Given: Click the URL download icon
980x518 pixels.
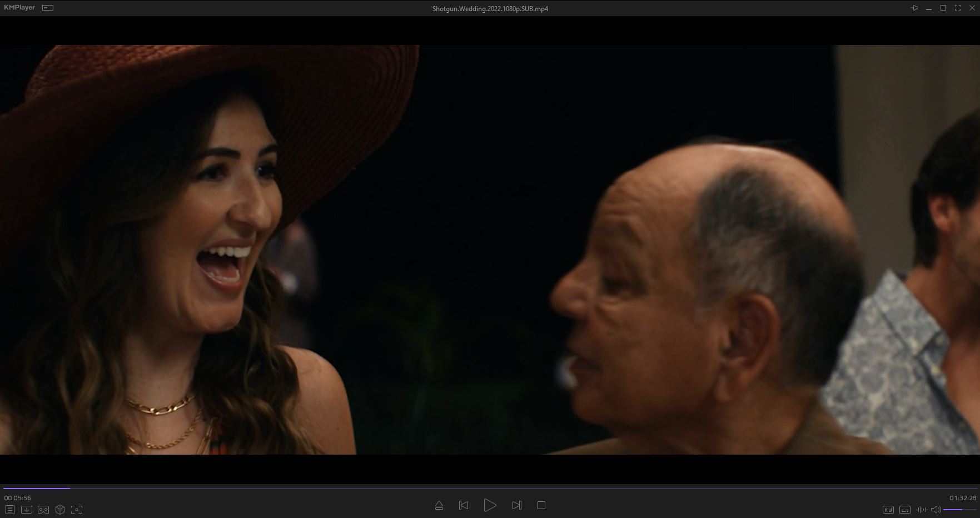Looking at the screenshot, I should coord(26,510).
